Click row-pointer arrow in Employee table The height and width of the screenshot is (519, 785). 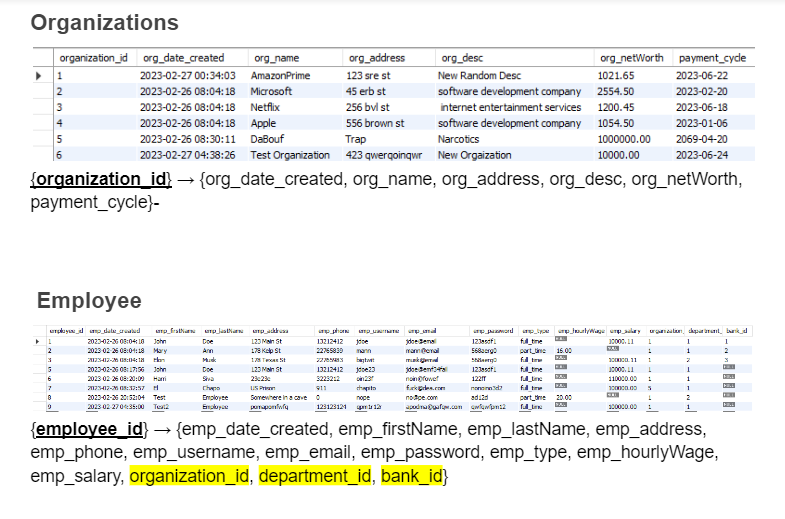(37, 341)
